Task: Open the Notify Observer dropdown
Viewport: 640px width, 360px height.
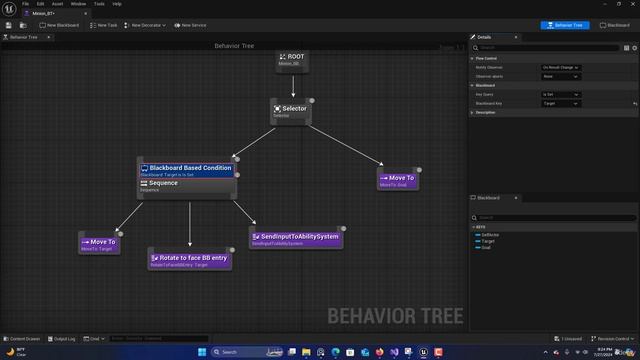Action: point(561,68)
